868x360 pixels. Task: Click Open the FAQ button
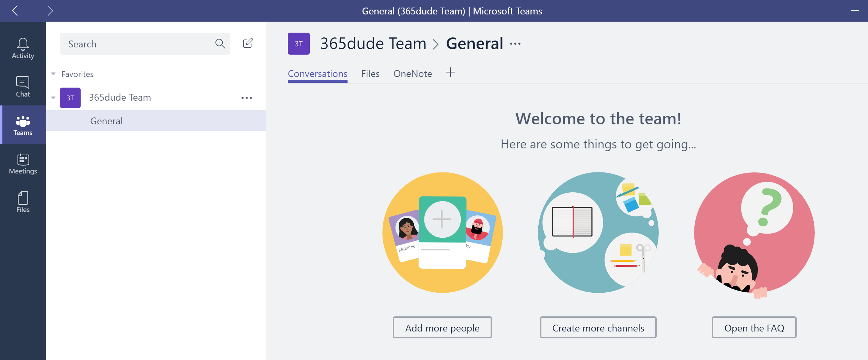coord(754,328)
